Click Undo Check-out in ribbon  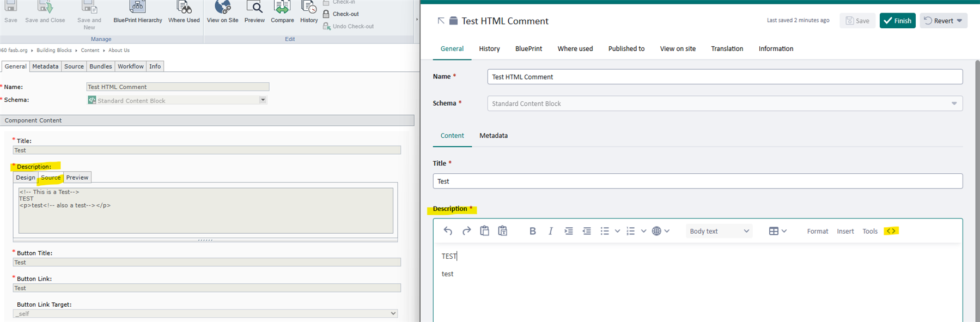pos(349,26)
